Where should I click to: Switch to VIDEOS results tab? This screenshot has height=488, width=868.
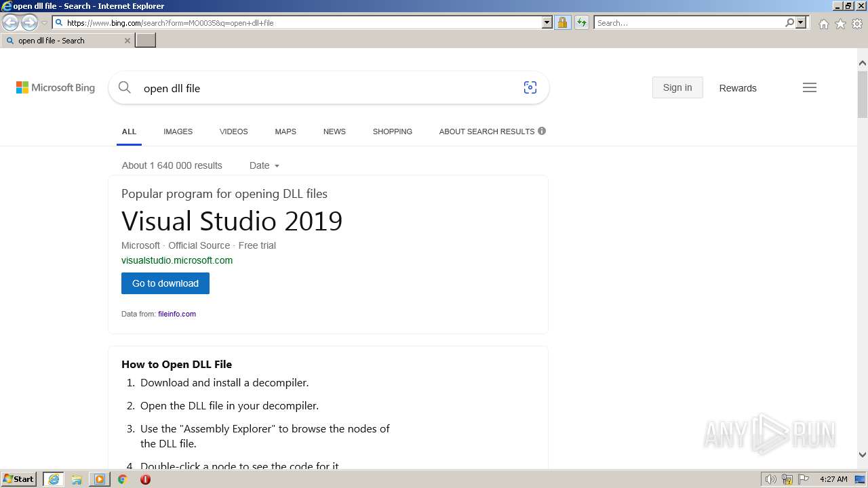233,131
